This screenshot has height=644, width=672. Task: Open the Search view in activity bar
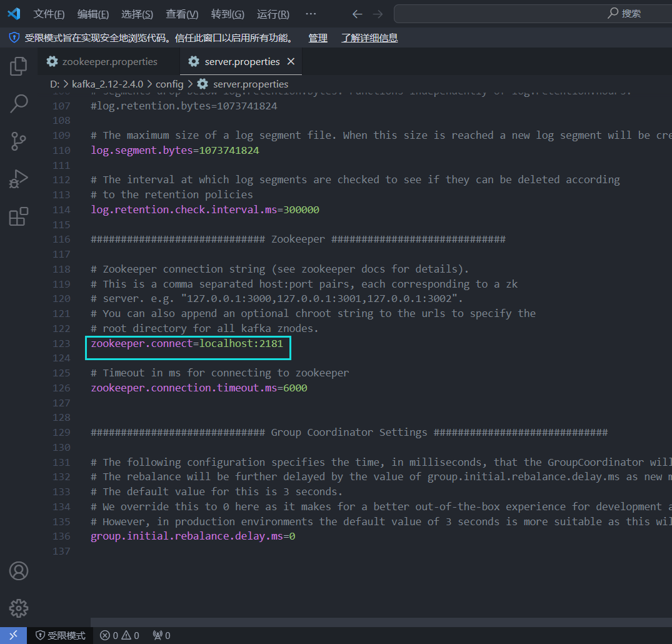(18, 104)
